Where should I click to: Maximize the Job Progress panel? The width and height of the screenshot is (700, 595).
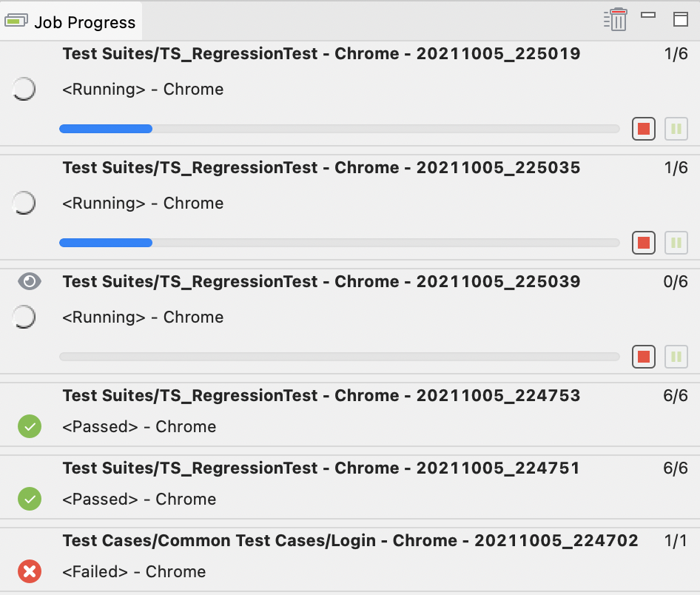pyautogui.click(x=680, y=19)
